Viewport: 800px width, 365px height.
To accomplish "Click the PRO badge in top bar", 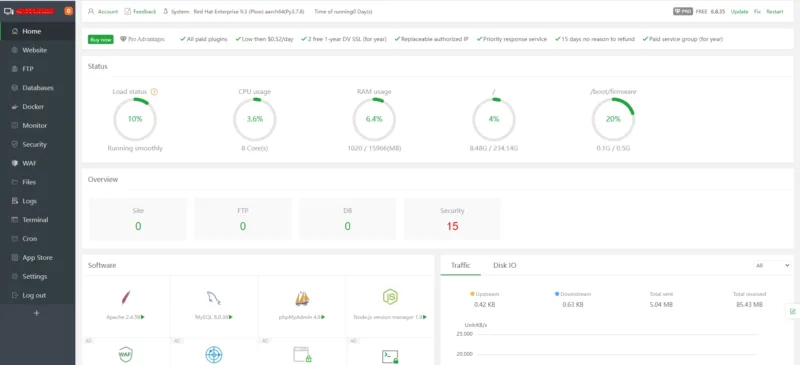I will [x=683, y=11].
